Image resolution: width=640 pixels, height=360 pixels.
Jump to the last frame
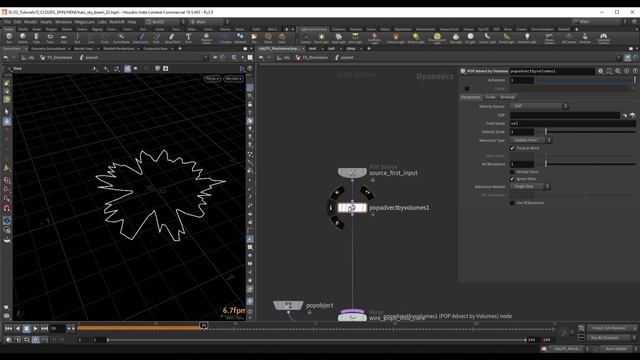pyautogui.click(x=44, y=328)
